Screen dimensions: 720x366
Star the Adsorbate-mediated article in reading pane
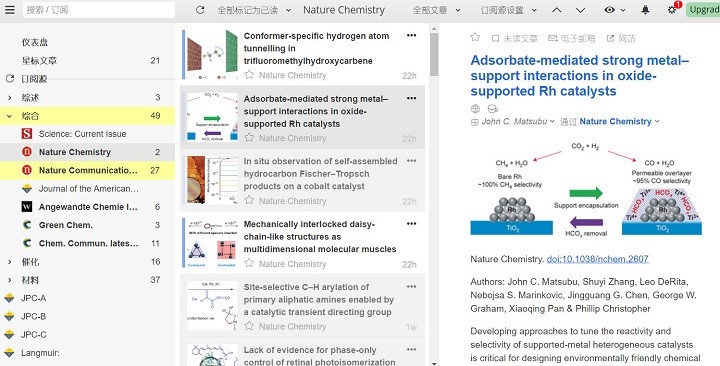point(475,38)
